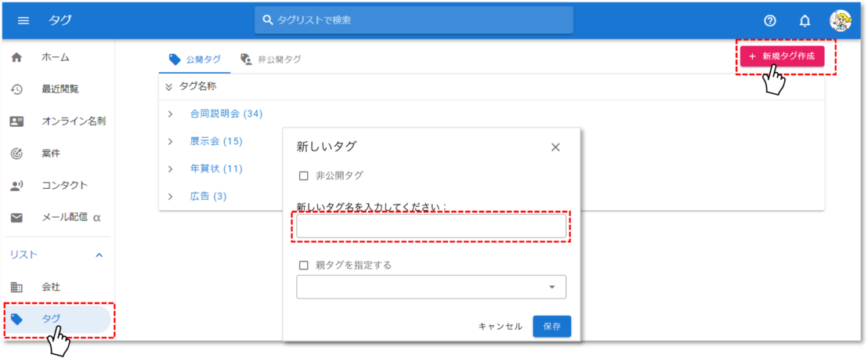Screen dimensions: 868x358
Task: Click the タグ名称 column header
Action: tap(197, 86)
